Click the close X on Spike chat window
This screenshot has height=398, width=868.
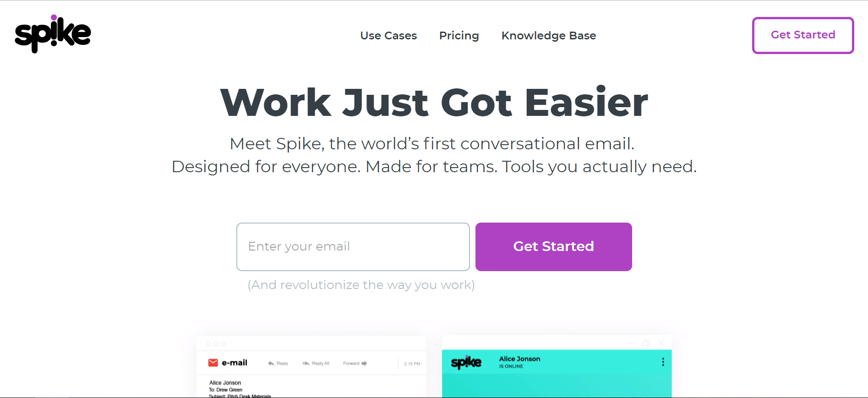click(661, 343)
